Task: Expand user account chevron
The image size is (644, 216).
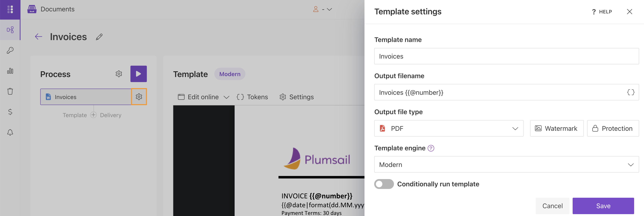Action: click(x=329, y=9)
